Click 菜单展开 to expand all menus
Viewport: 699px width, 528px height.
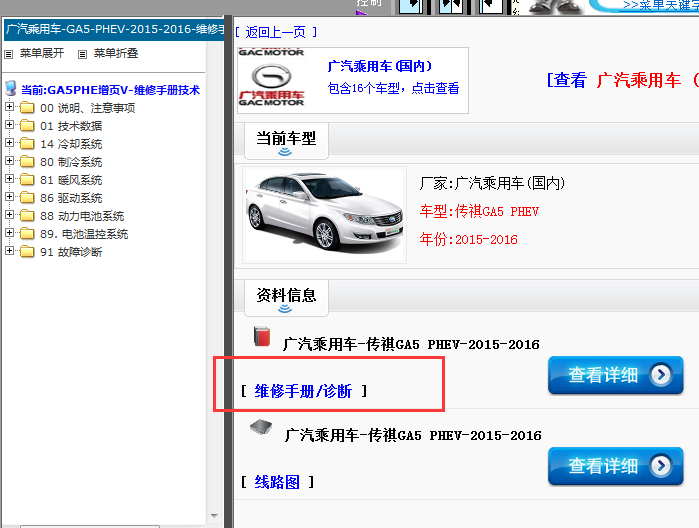[x=41, y=54]
